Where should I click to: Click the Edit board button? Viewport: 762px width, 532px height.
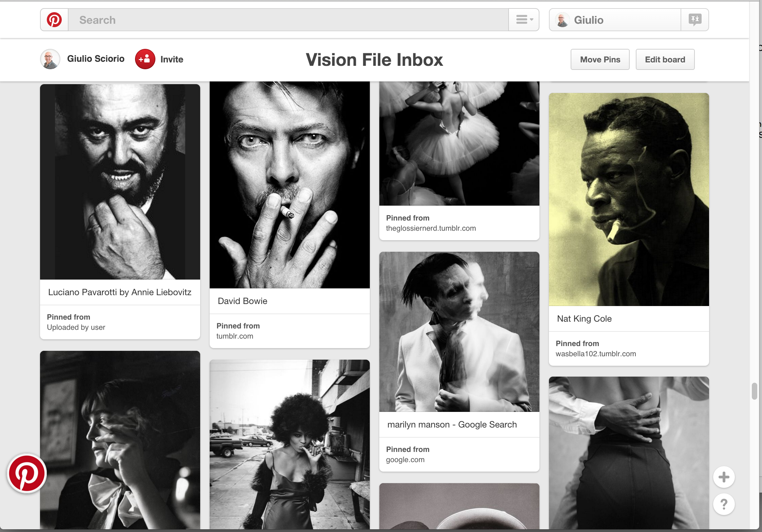pos(665,59)
